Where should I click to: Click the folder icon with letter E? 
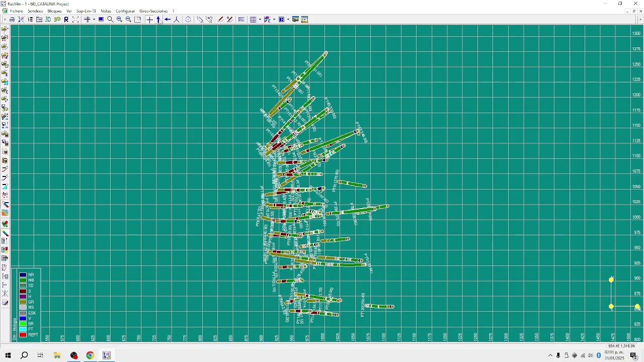5,73
